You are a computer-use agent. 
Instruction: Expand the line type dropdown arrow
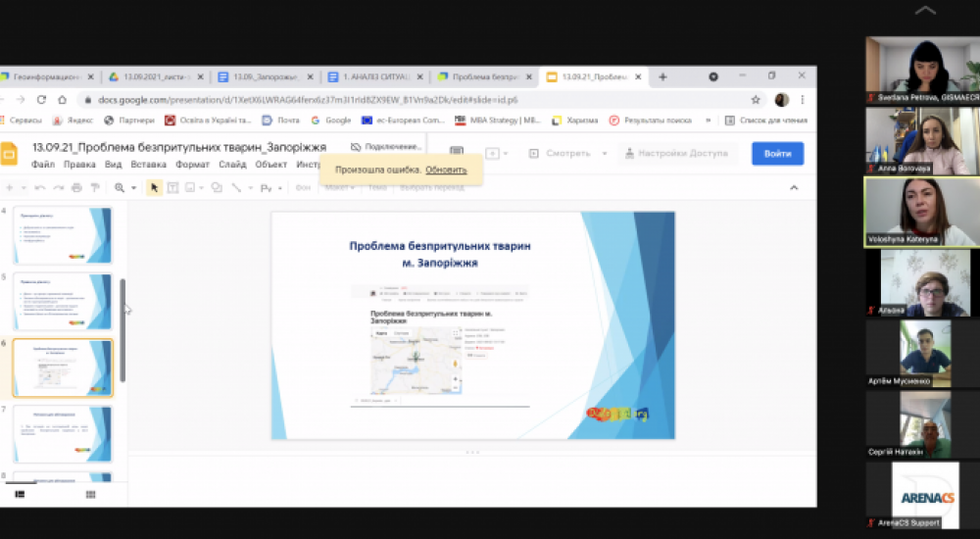click(251, 187)
